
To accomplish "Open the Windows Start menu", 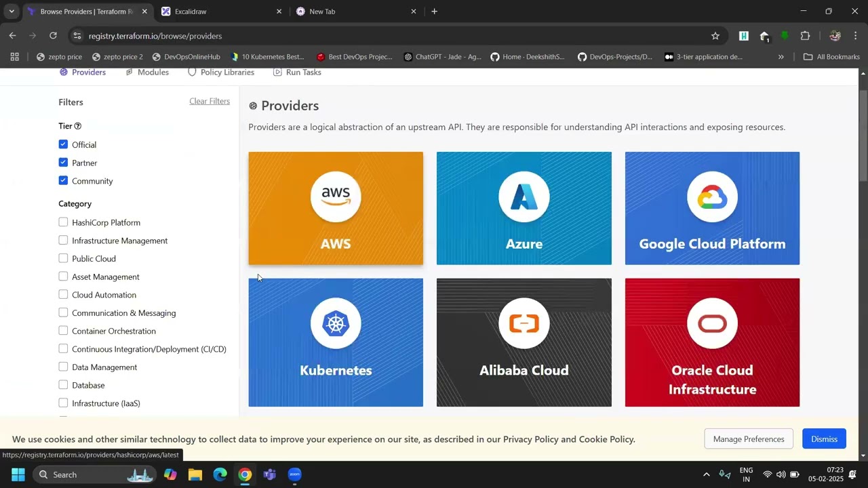I will [x=18, y=474].
